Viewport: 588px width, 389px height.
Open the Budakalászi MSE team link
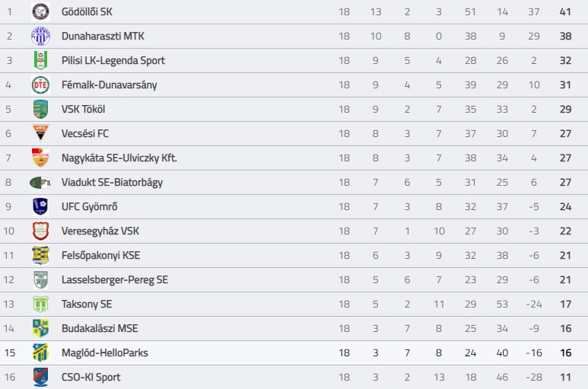100,328
